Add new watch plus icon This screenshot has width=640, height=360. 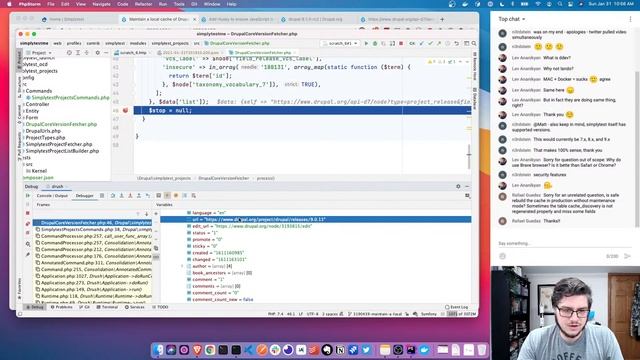point(156,213)
